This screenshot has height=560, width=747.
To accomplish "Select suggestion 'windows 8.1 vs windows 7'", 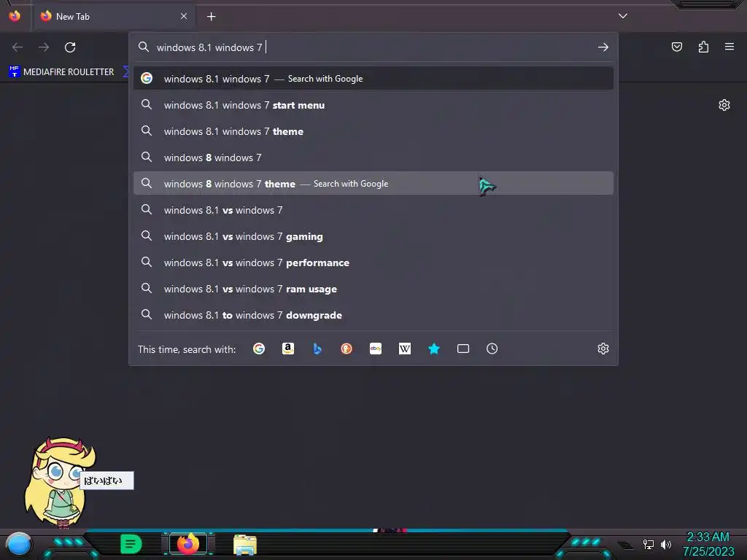I will pyautogui.click(x=373, y=210).
